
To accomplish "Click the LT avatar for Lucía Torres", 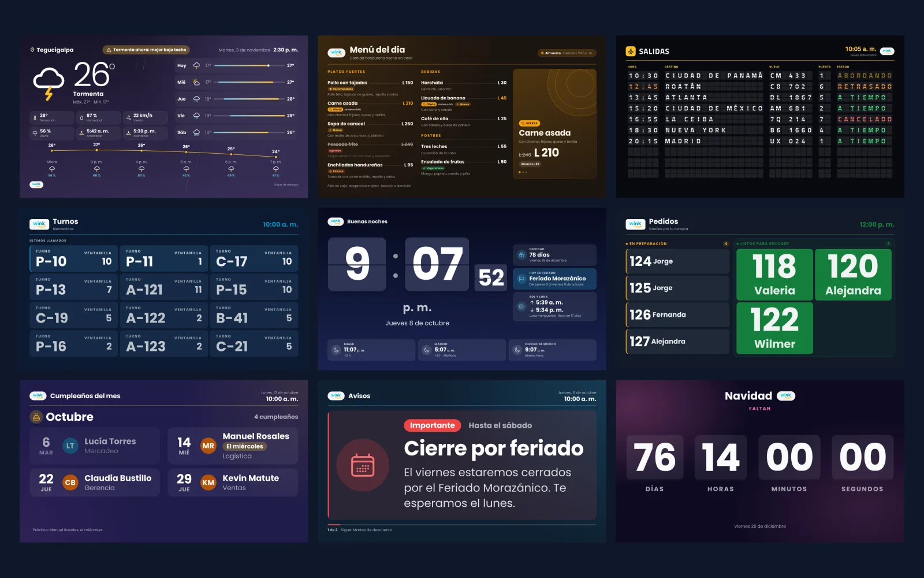I will [x=70, y=446].
